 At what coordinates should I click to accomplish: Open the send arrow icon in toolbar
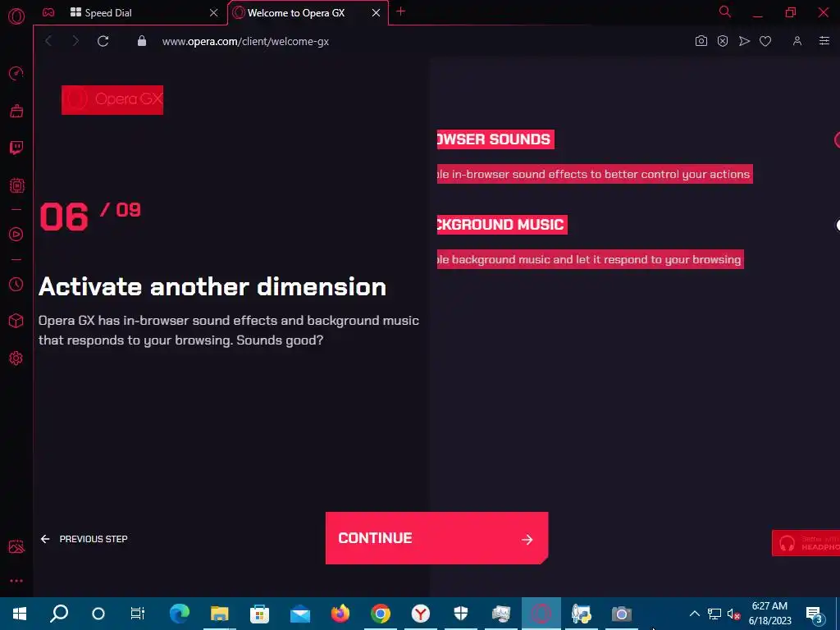click(744, 41)
